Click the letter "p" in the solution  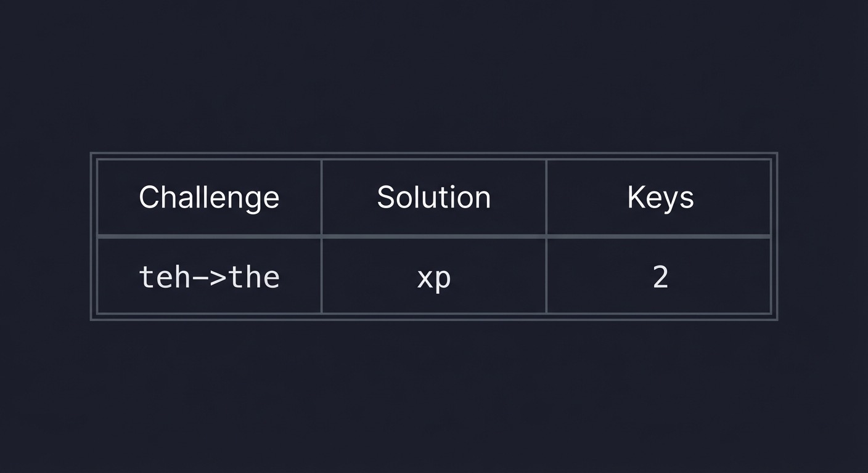443,280
